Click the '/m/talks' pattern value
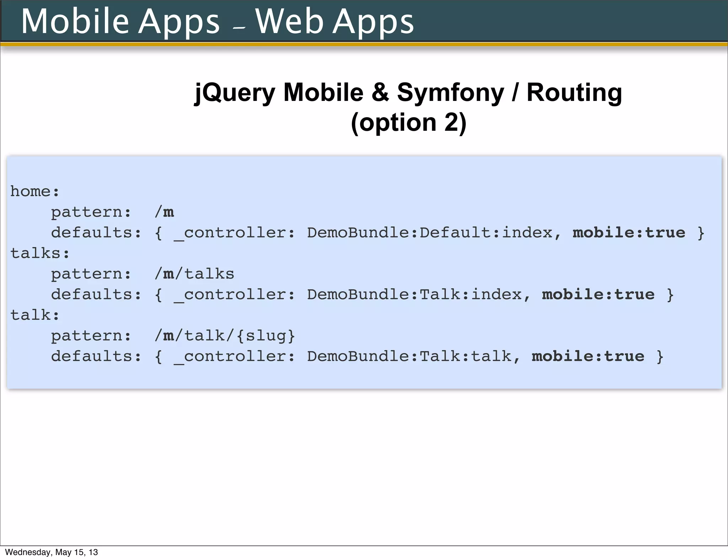The width and height of the screenshot is (728, 560). point(194,274)
